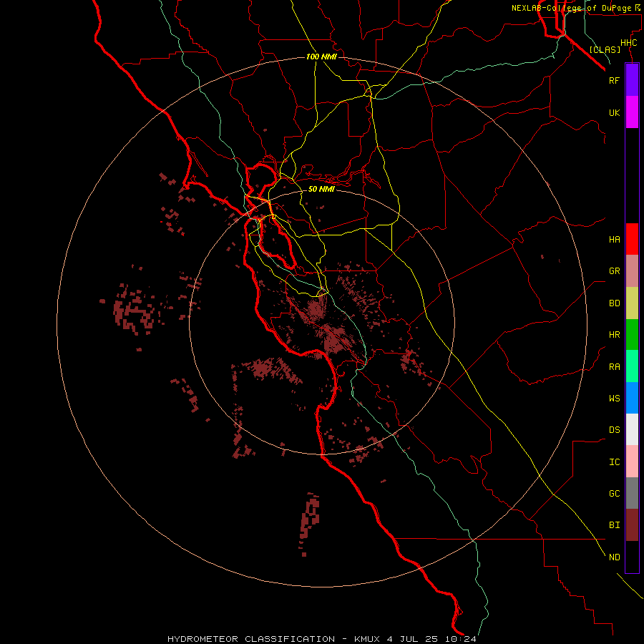Image resolution: width=644 pixels, height=644 pixels.
Task: Click the 'NEXLAB-College of DuPage' credit text
Action: tap(571, 8)
